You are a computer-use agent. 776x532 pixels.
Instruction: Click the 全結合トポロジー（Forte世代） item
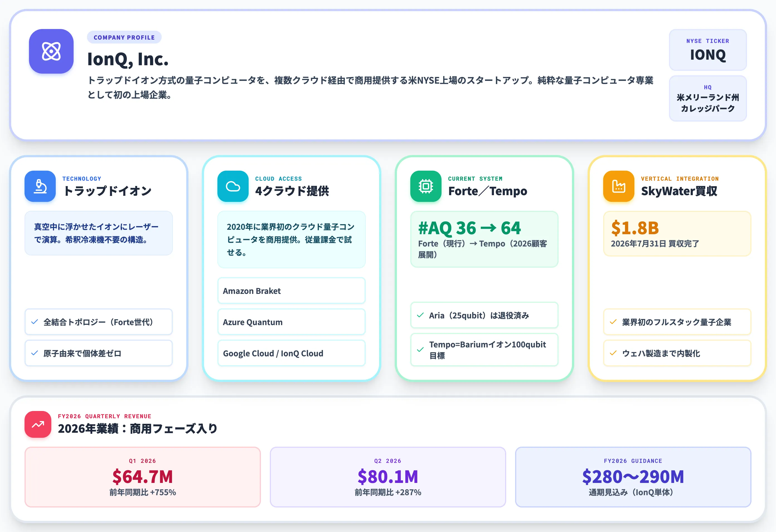(x=98, y=322)
